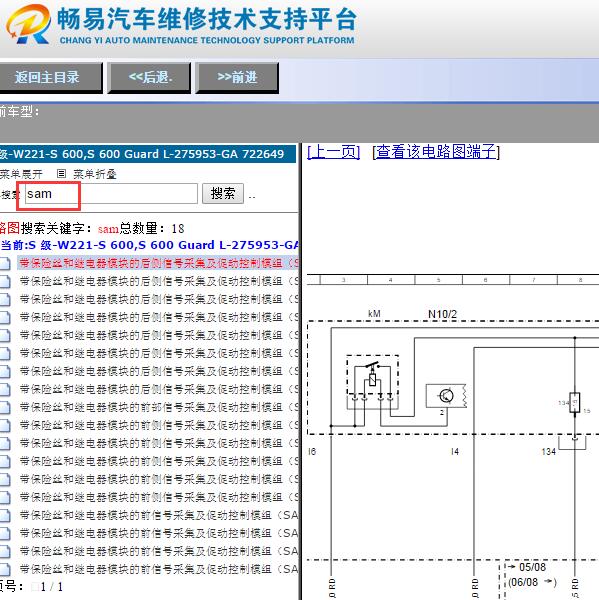Click the transistor symbol in the diagram
This screenshot has height=600, width=599.
pyautogui.click(x=446, y=396)
